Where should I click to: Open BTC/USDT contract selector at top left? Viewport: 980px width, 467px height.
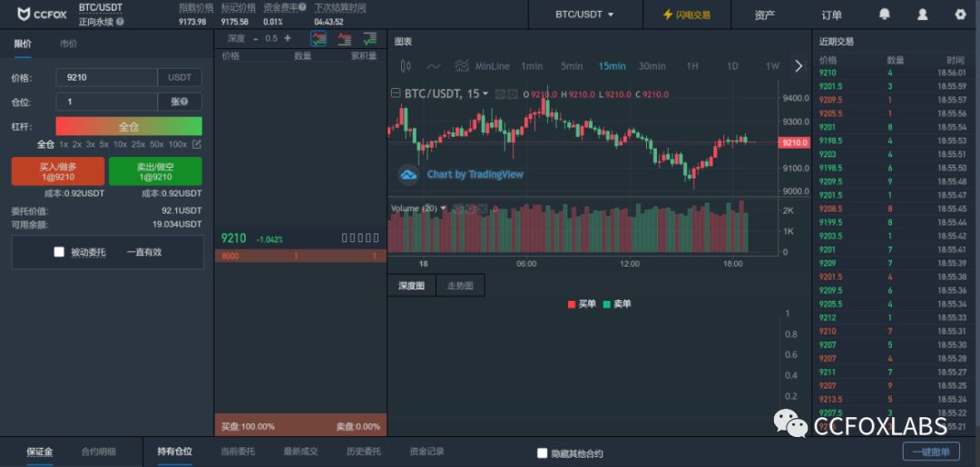[x=101, y=7]
